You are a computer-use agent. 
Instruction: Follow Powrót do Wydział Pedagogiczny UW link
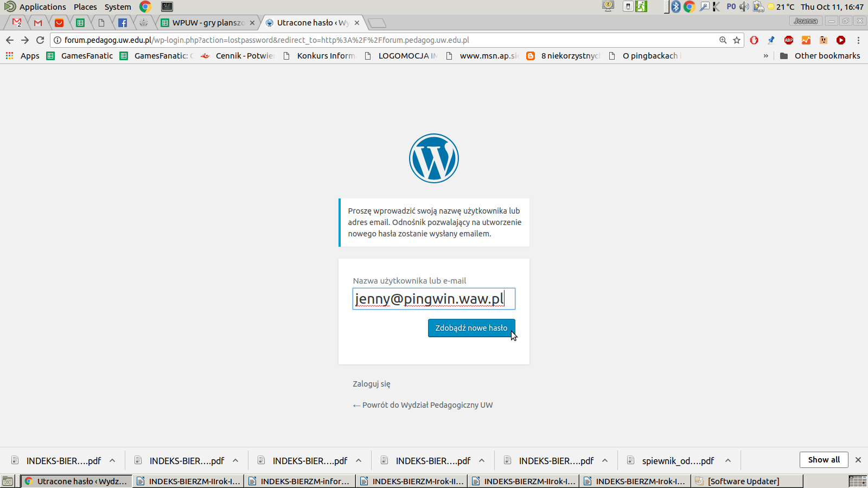tap(423, 405)
